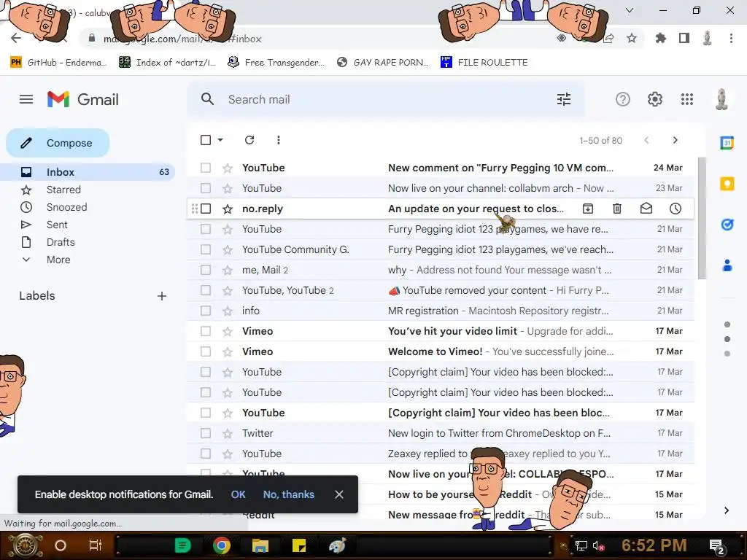Click the taskbar volume muted icon
The height and width of the screenshot is (560, 747).
[598, 545]
